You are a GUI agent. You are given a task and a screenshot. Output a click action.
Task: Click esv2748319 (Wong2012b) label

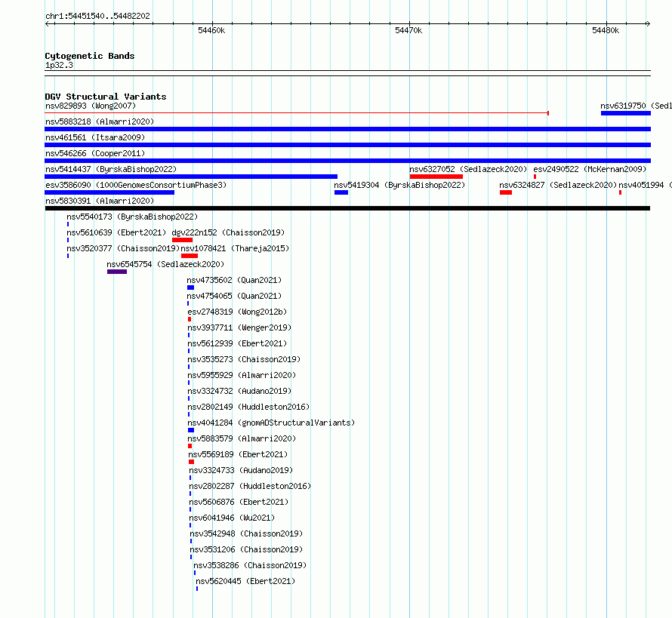click(x=237, y=312)
